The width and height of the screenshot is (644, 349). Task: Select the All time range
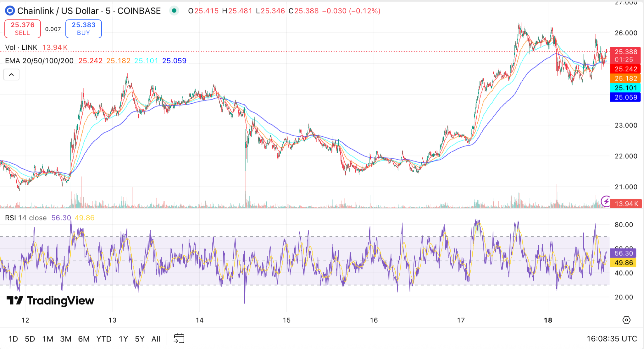click(156, 339)
